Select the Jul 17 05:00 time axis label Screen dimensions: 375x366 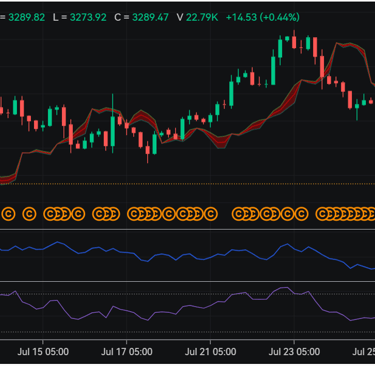pyautogui.click(x=127, y=352)
